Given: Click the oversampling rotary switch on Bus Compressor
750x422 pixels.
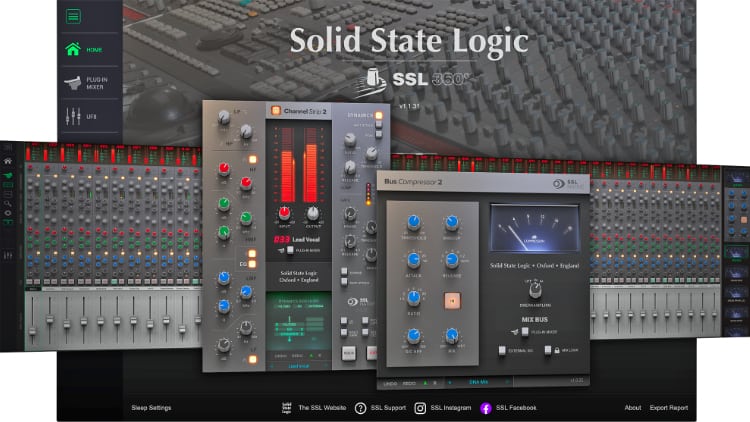Looking at the screenshot, I should point(535,289).
